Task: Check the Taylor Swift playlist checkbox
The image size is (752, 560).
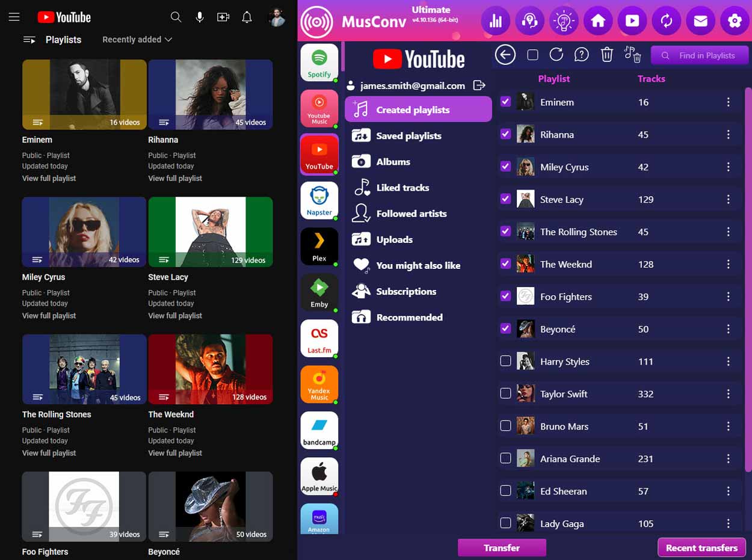Action: point(505,393)
